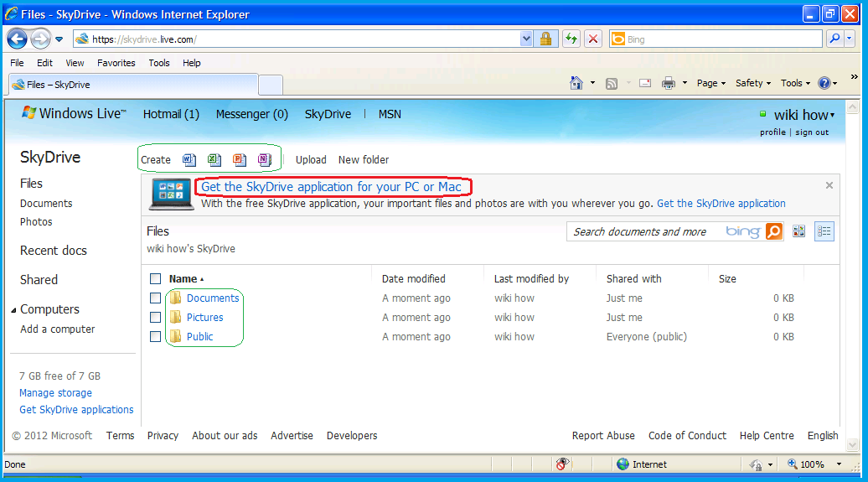Open the Manage storage link
Viewport: 868px width, 482px height.
coord(55,393)
